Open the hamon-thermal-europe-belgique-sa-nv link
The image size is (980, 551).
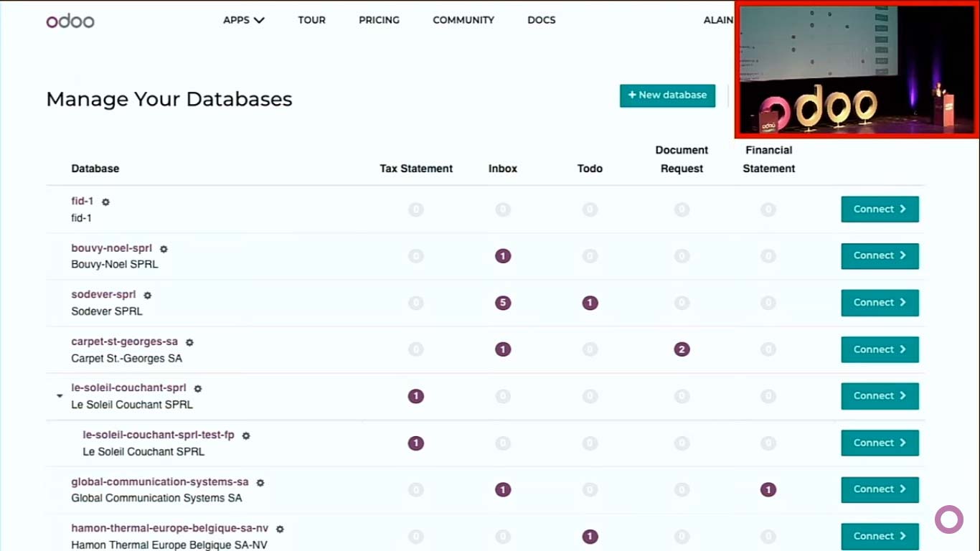point(170,529)
